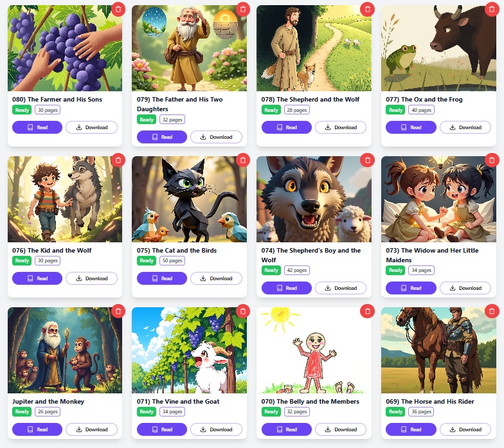Click the Ready badge on The Farmer and His Sons

click(x=22, y=110)
